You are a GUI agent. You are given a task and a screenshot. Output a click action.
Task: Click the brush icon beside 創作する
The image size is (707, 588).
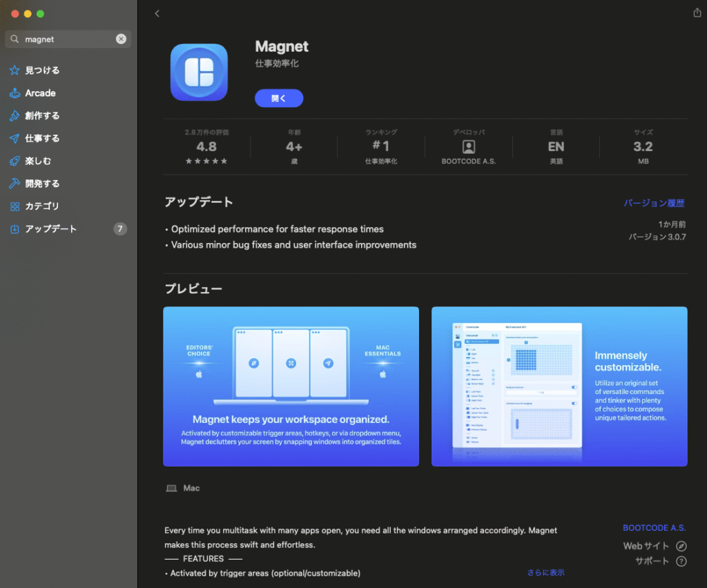coord(14,116)
